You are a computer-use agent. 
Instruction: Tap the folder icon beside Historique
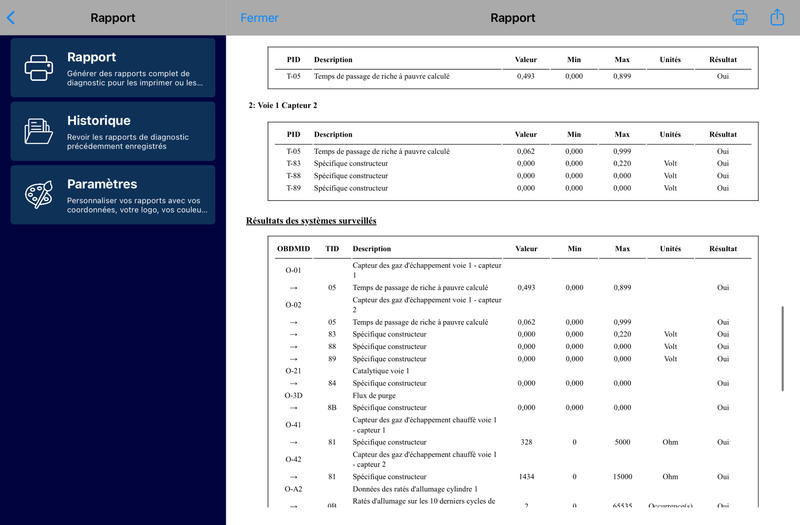coord(39,131)
